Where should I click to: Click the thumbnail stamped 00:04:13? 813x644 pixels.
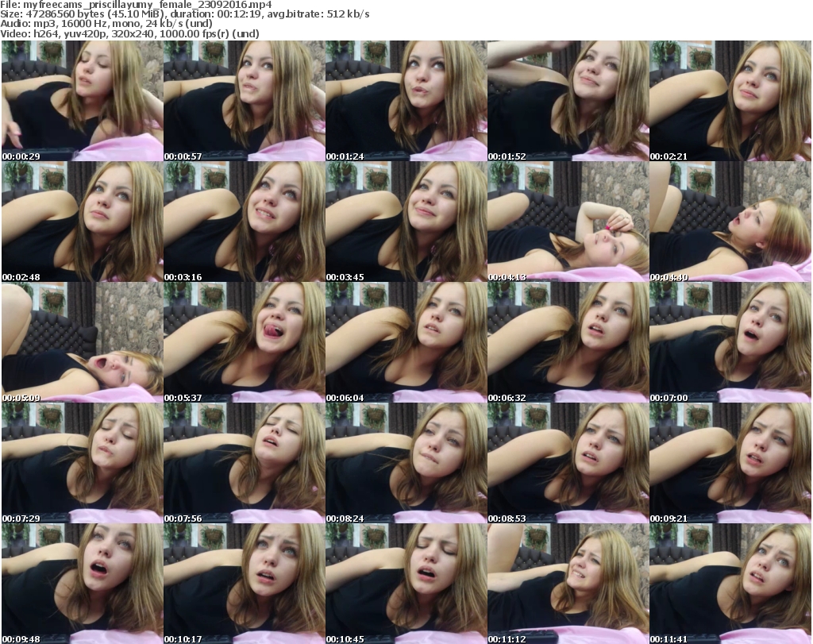tap(568, 222)
